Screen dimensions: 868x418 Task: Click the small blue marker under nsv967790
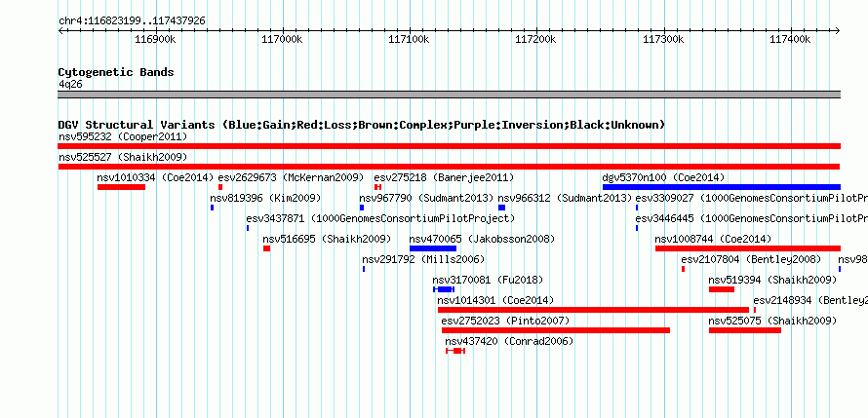(362, 208)
